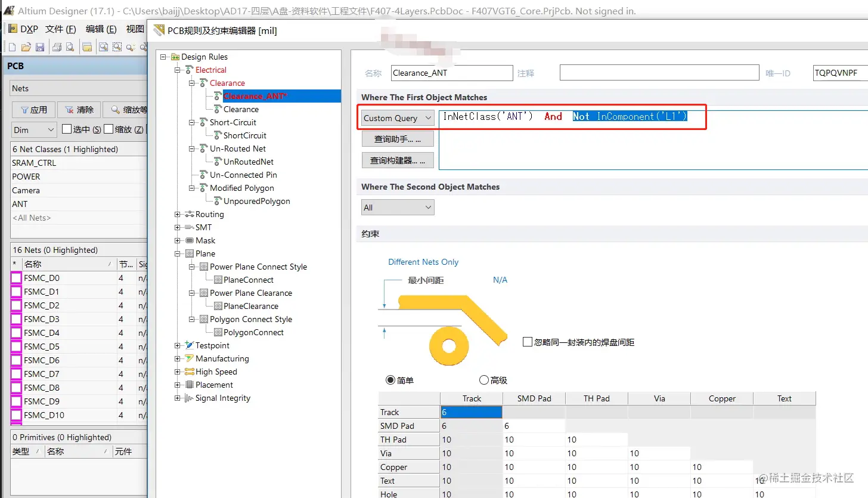The height and width of the screenshot is (498, 868).
Task: Click the Signal Integrity waveform icon
Action: [190, 398]
